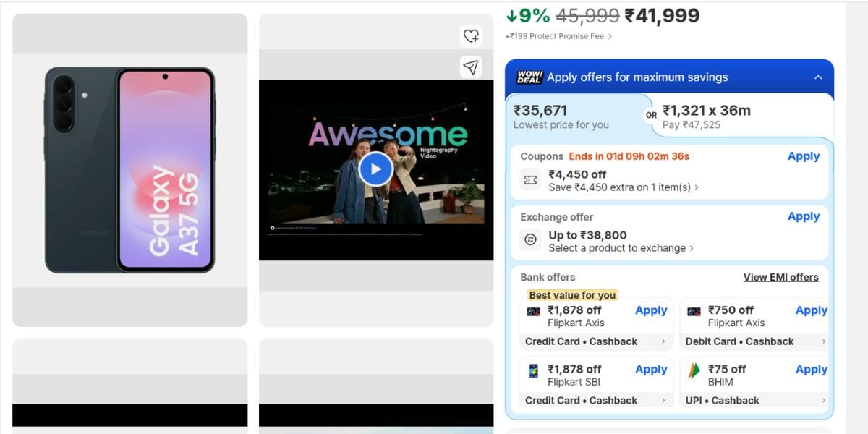This screenshot has width=868, height=434.
Task: Click the WOW Deal badge icon
Action: tap(529, 77)
